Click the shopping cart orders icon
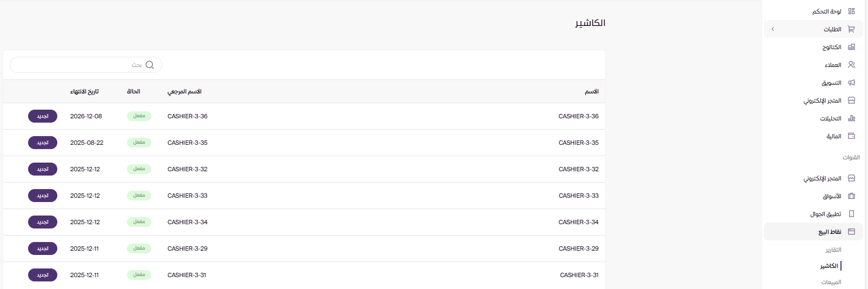The image size is (868, 289). click(x=851, y=29)
